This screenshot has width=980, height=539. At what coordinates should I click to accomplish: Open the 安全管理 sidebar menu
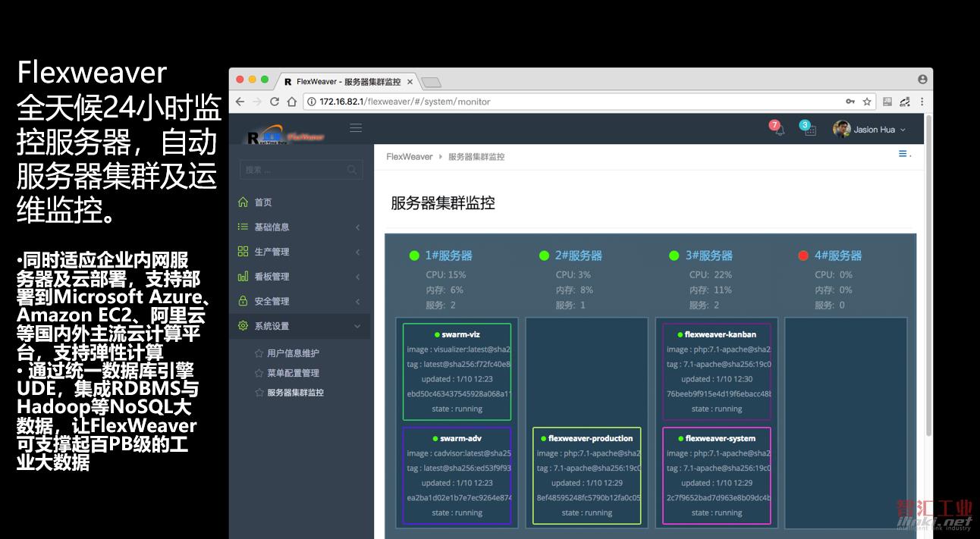[300, 301]
